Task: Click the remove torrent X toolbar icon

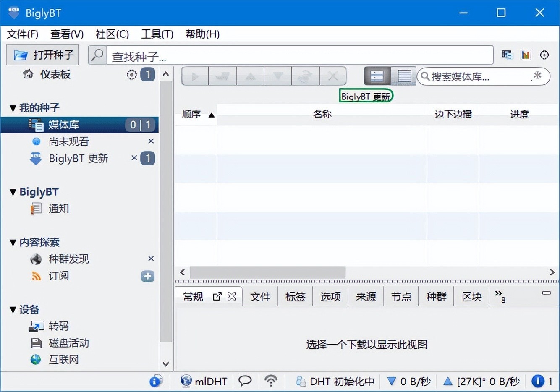Action: 333,76
